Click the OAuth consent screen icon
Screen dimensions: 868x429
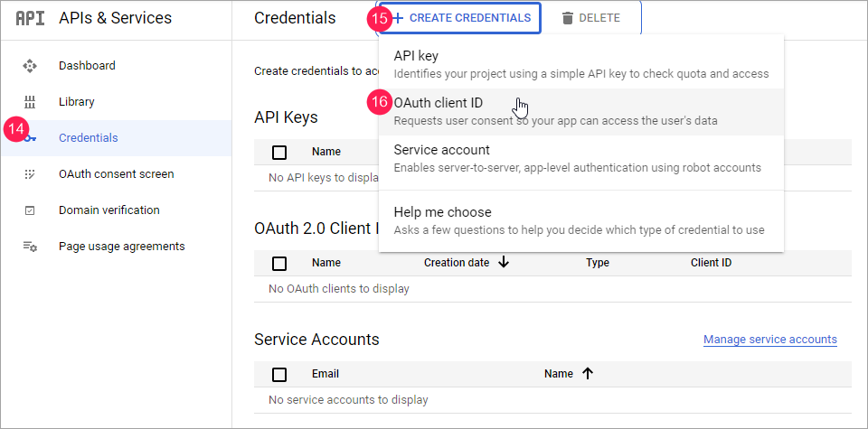(x=30, y=174)
